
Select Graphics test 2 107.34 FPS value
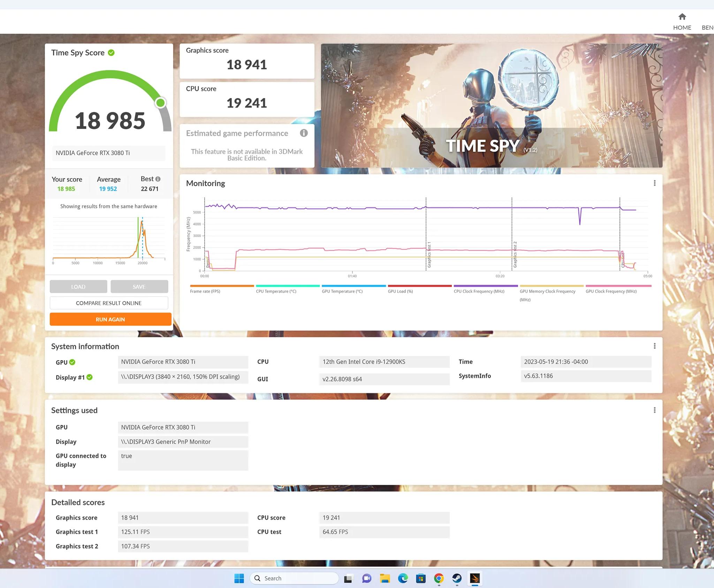183,546
